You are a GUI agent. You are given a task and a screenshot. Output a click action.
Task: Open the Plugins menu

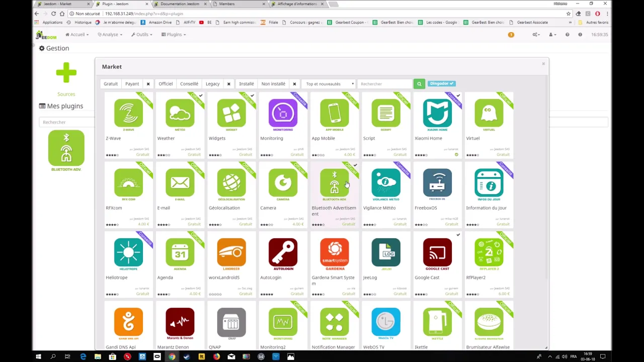pyautogui.click(x=174, y=35)
